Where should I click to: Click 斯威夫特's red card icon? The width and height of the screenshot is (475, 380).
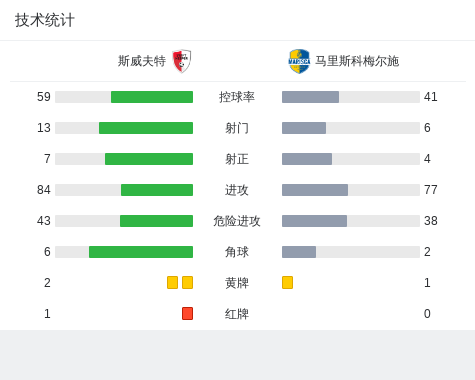pos(187,314)
